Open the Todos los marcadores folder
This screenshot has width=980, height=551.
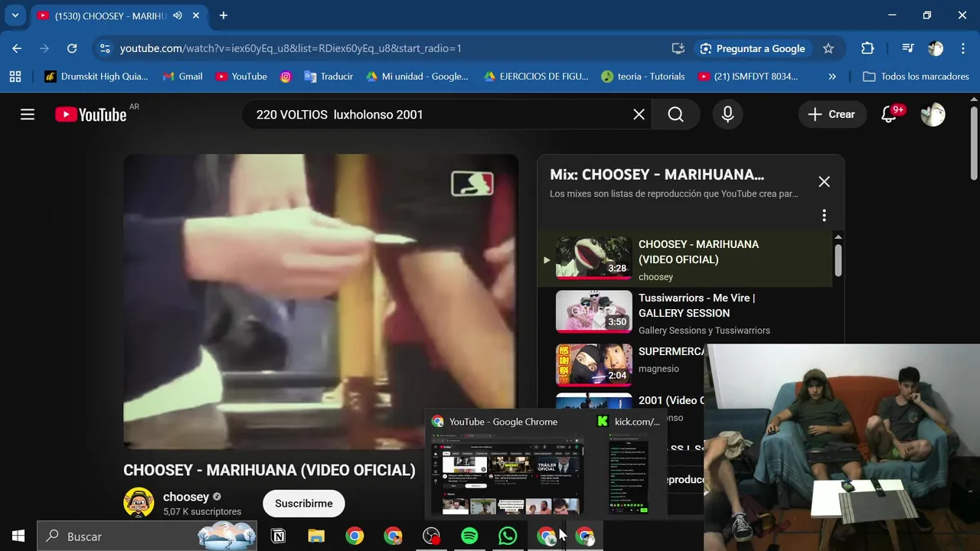coord(916,77)
